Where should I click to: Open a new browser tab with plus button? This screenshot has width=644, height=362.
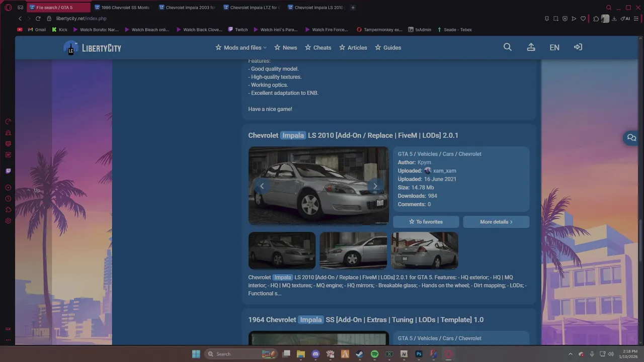pos(353,8)
